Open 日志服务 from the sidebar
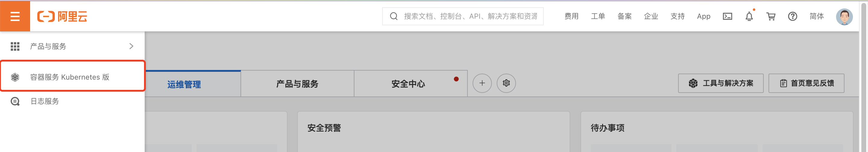The height and width of the screenshot is (152, 868). 45,101
